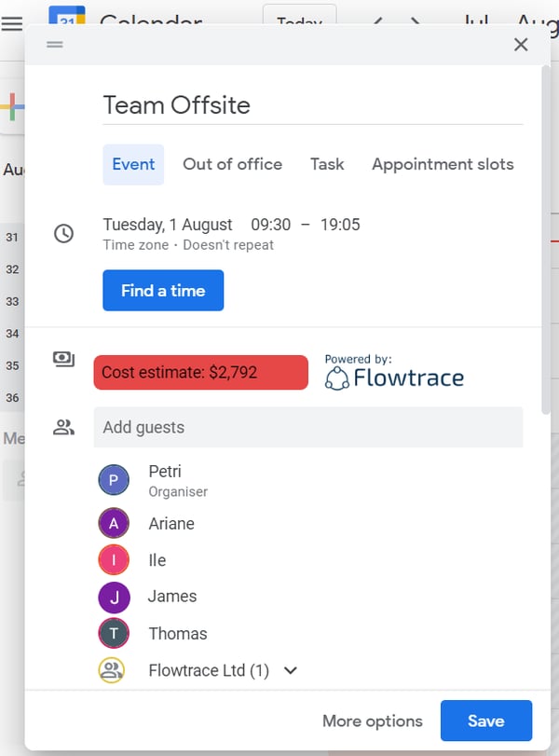Click the Find a time button
This screenshot has width=559, height=756.
click(163, 291)
